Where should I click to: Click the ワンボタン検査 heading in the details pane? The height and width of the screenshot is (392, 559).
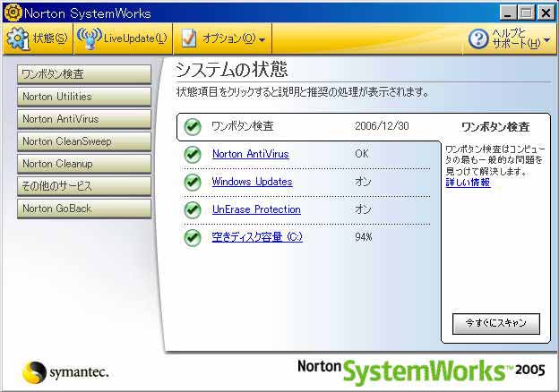point(495,127)
